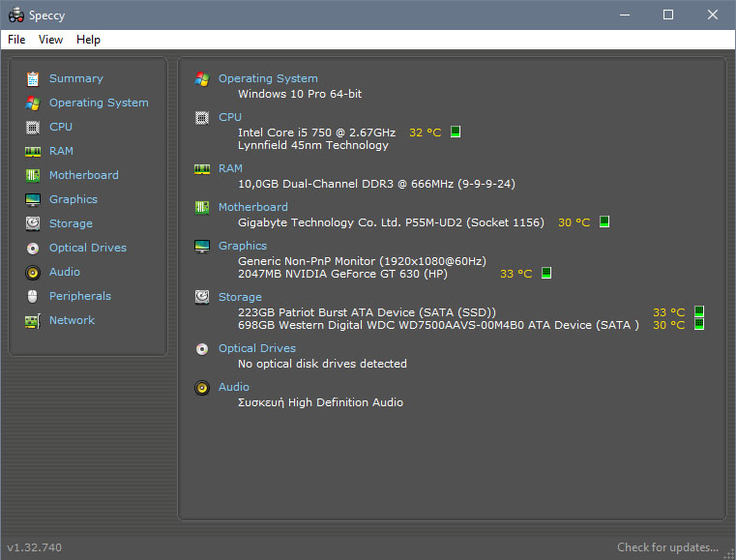Click the Windows 10 Pro 64-bit text
The width and height of the screenshot is (736, 560).
click(x=300, y=94)
